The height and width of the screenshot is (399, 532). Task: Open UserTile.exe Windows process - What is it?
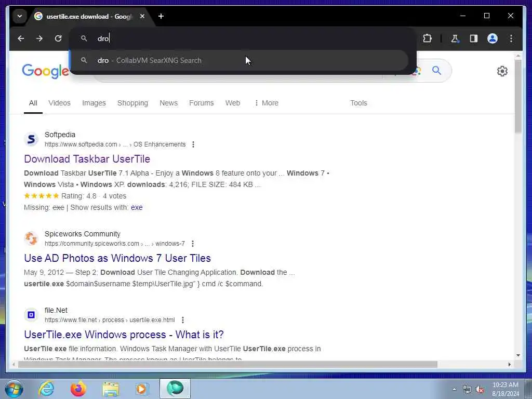point(124,335)
